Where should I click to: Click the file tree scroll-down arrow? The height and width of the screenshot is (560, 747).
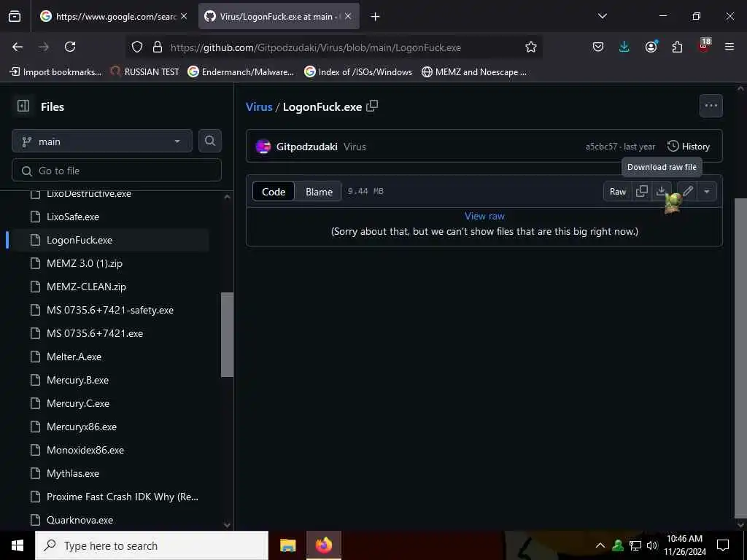228,525
